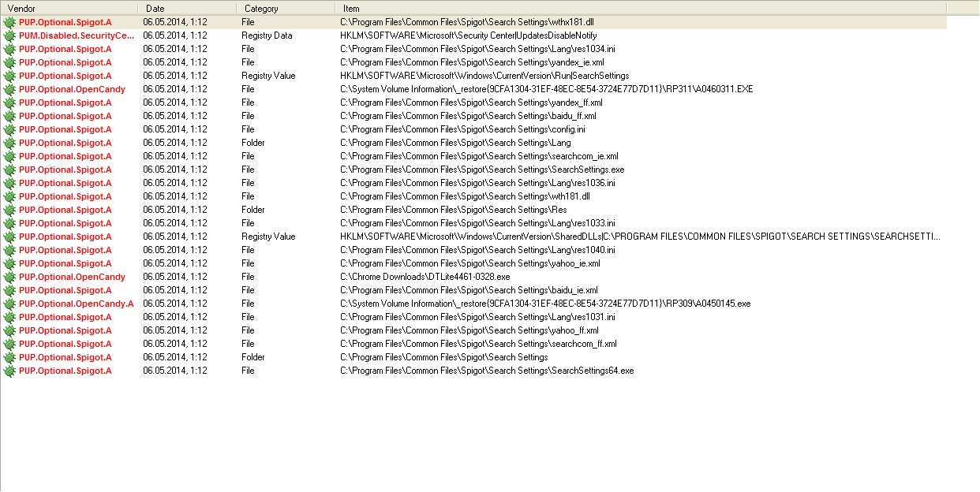Select the path ending in yahoo_ie.xml
Viewport: 980px width, 492px height.
point(469,263)
